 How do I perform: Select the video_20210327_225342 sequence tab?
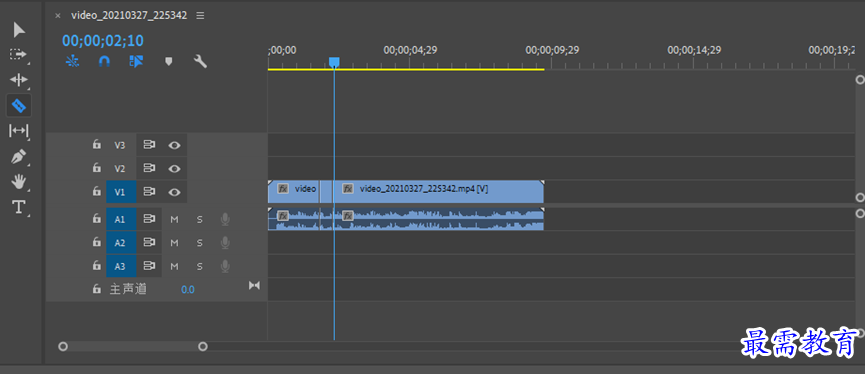(129, 15)
